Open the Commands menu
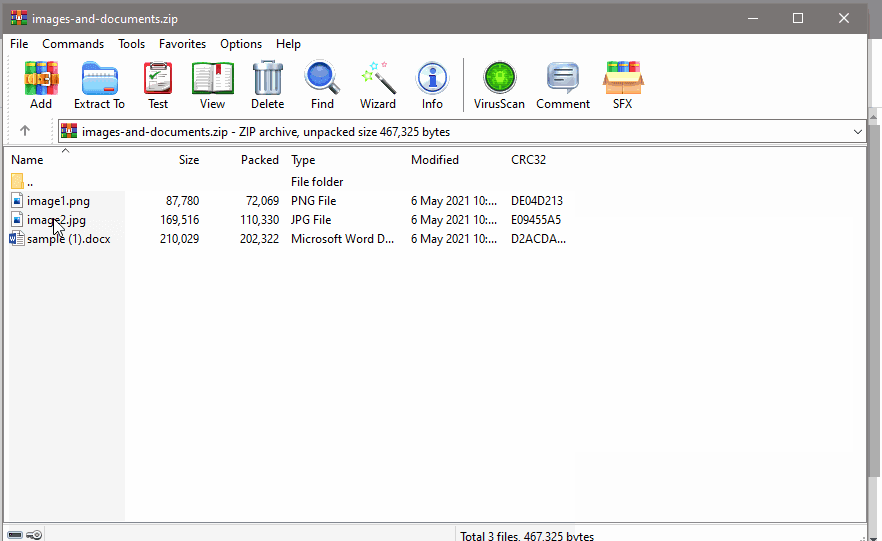 73,44
